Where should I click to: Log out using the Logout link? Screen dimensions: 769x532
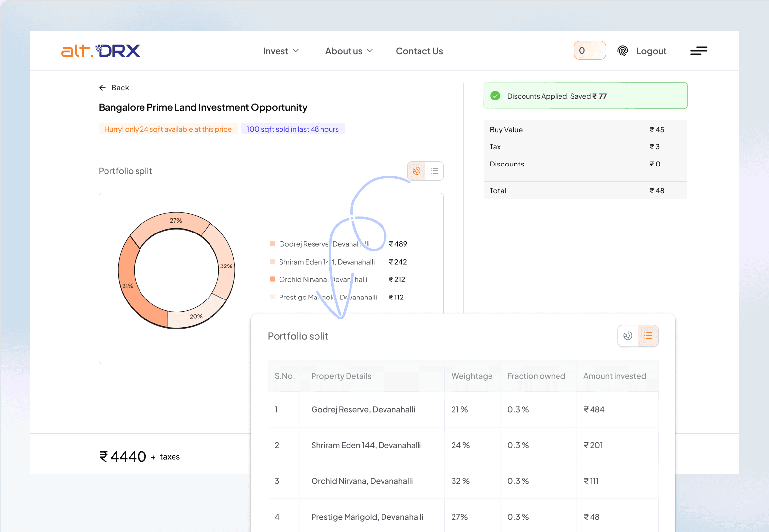[x=651, y=51]
